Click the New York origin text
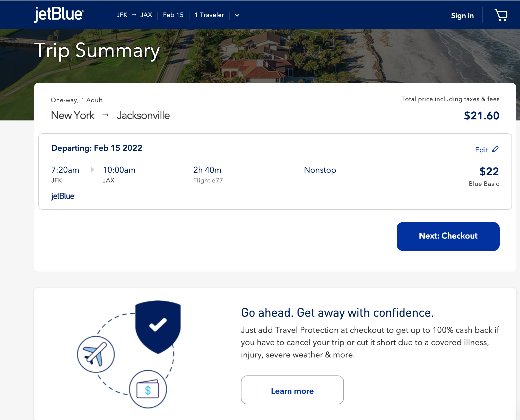The height and width of the screenshot is (420, 520). 73,115
